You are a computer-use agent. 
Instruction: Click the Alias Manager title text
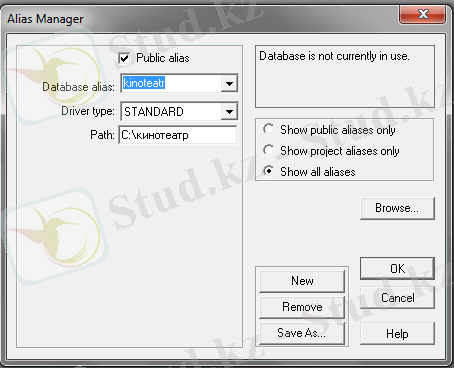pos(45,19)
